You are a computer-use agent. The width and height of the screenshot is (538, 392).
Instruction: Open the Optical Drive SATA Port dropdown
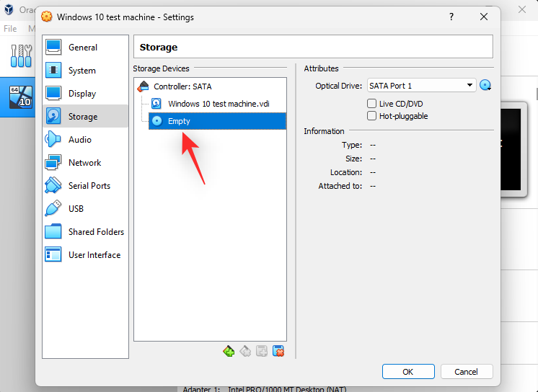pyautogui.click(x=421, y=86)
